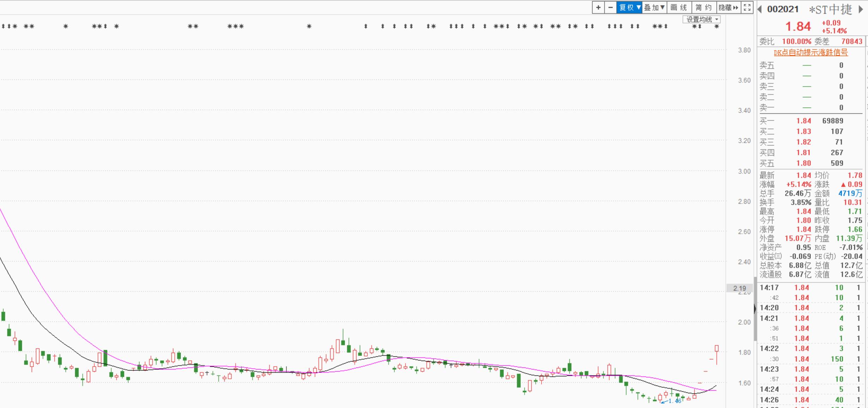Click the 3.80 label on the price axis
Viewport: 868px width, 408px height.
(x=744, y=50)
